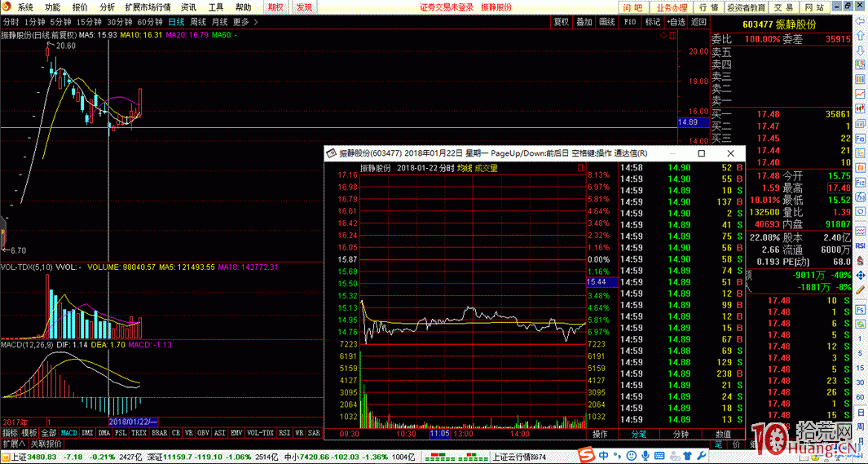Image resolution: width=868 pixels, height=464 pixels.
Task: Click the candlestick chart icon in right sidebar
Action: click(x=860, y=108)
